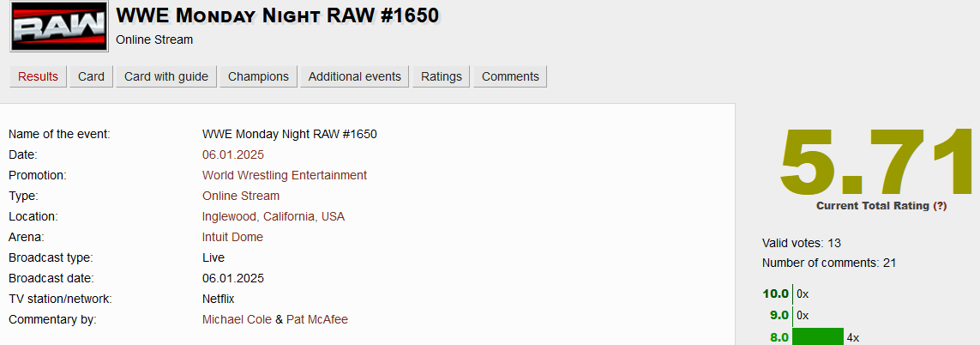This screenshot has width=980, height=345.
Task: Go to the Additional events tab
Action: tap(354, 76)
